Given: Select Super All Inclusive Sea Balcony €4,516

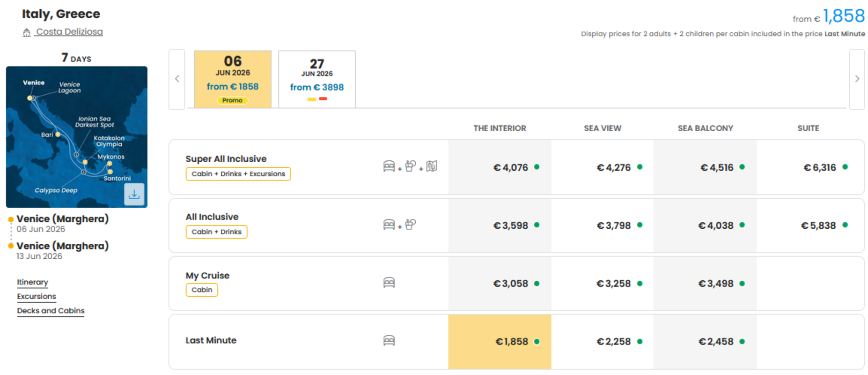Looking at the screenshot, I should (705, 167).
